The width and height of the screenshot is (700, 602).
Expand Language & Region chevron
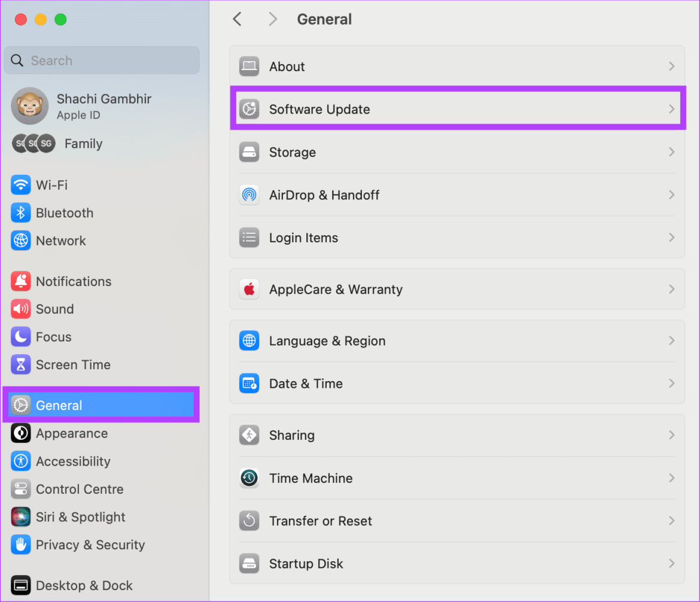(672, 341)
